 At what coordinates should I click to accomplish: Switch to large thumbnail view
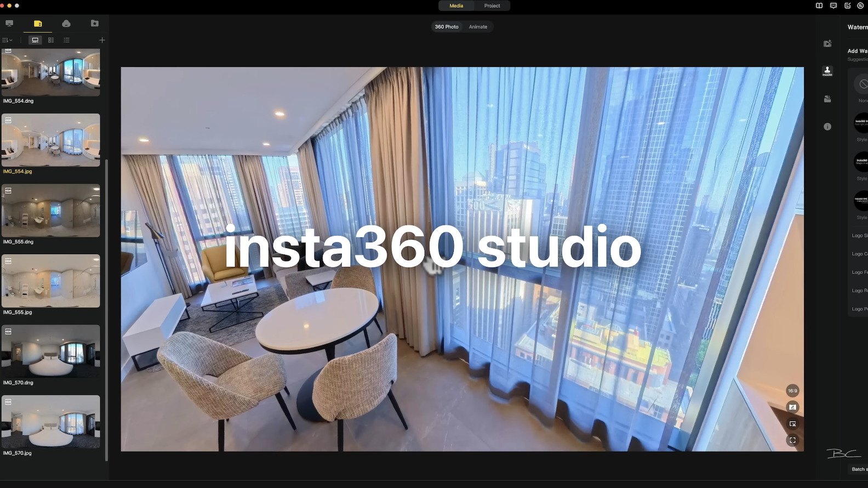coord(35,40)
